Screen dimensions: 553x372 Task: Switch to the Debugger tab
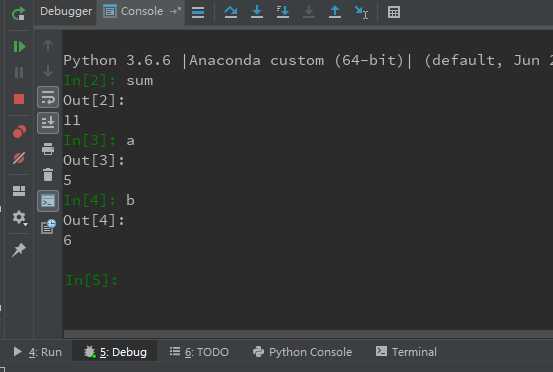pos(66,11)
